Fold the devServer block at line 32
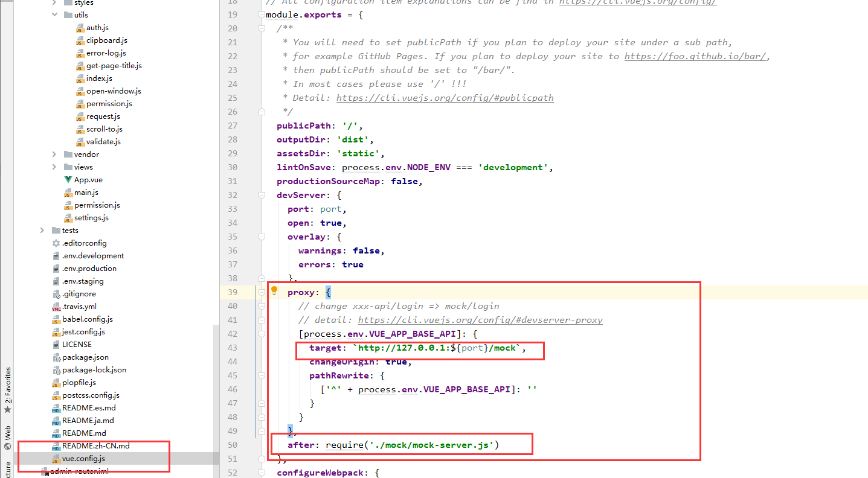The width and height of the screenshot is (868, 478). coord(262,195)
